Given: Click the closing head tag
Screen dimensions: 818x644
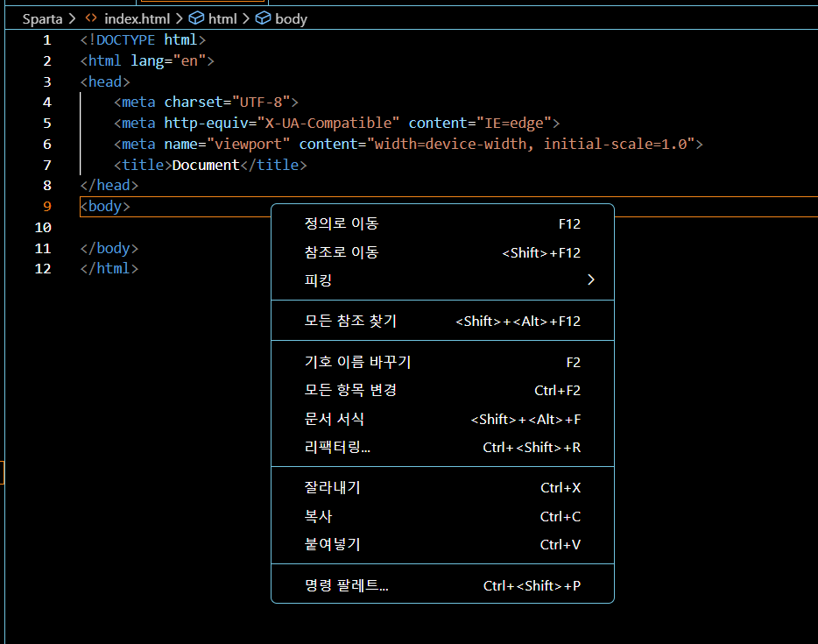Looking at the screenshot, I should [109, 185].
